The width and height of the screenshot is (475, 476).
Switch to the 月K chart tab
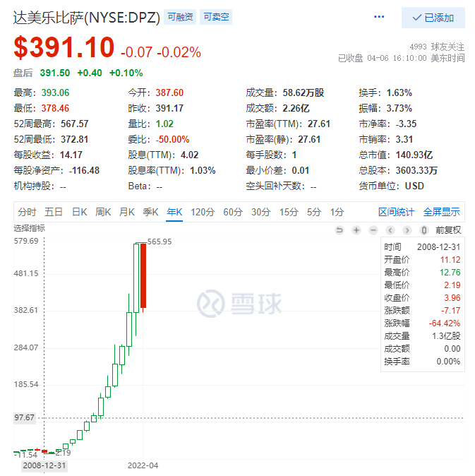(127, 212)
